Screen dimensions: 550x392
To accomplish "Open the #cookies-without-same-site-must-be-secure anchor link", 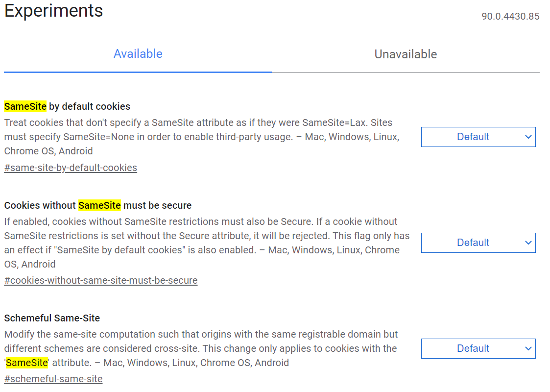I will (x=101, y=281).
